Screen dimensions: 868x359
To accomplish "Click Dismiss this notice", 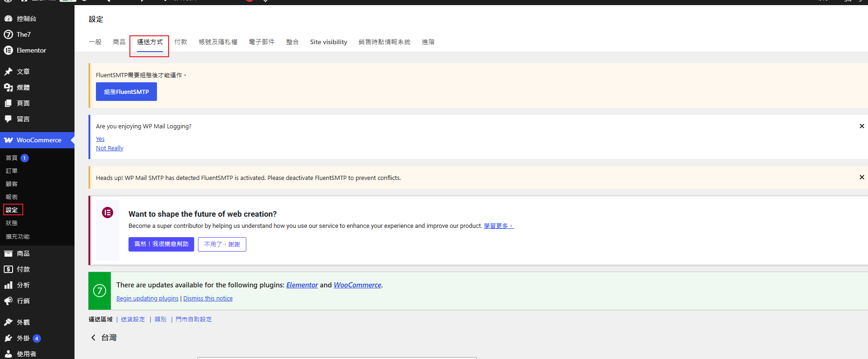I will [x=208, y=299].
